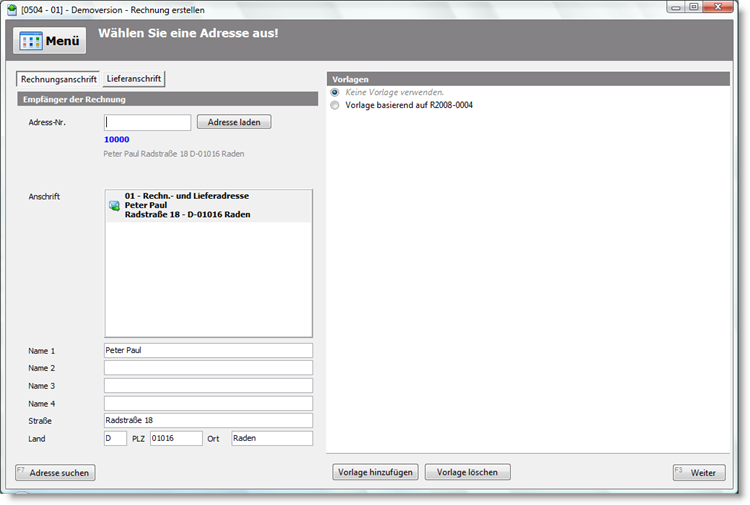This screenshot has height=505, width=750.
Task: Click into the Name 1 field
Action: click(208, 350)
